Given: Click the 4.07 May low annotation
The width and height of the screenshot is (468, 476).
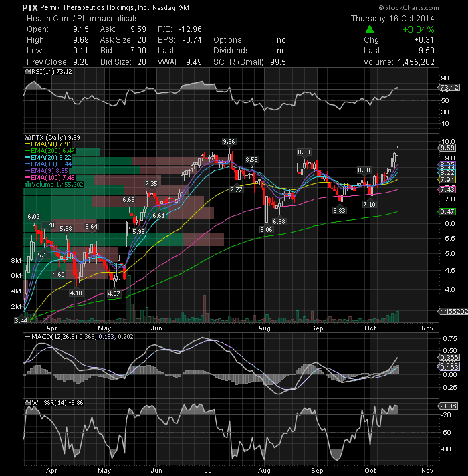Looking at the screenshot, I should click(x=114, y=293).
